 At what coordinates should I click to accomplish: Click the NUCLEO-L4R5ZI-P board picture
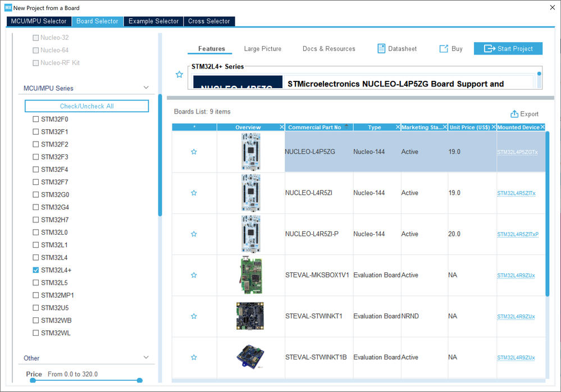[x=251, y=234]
